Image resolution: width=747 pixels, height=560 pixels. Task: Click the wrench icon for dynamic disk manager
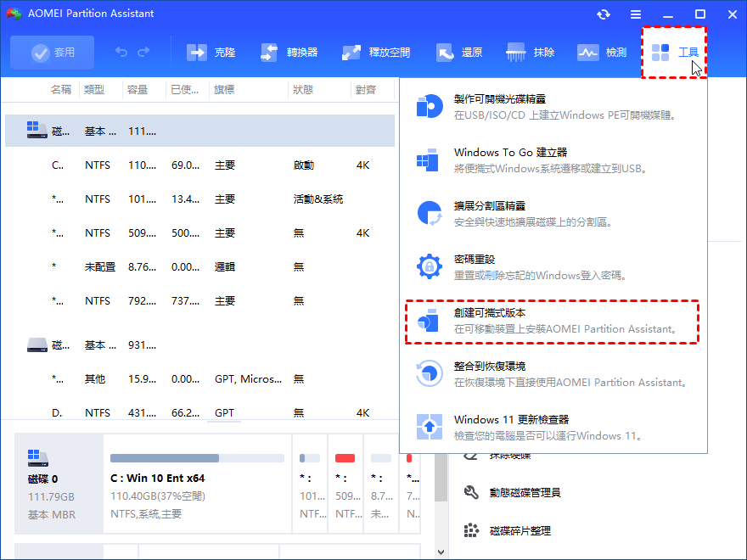[471, 492]
